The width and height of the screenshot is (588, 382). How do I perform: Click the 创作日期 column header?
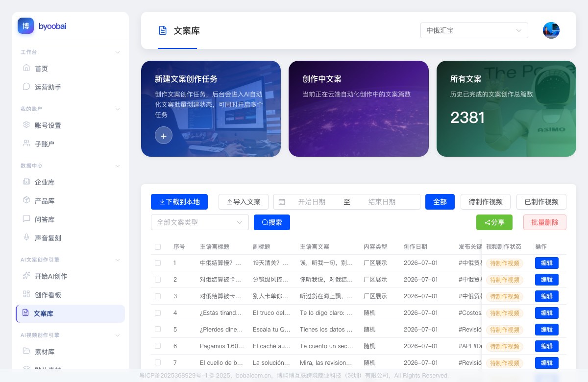416,247
